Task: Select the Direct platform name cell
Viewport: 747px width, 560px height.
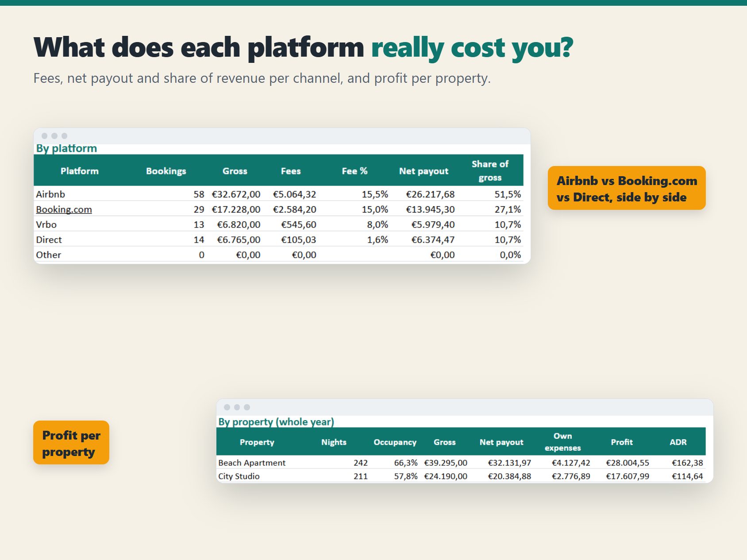Action: [49, 239]
